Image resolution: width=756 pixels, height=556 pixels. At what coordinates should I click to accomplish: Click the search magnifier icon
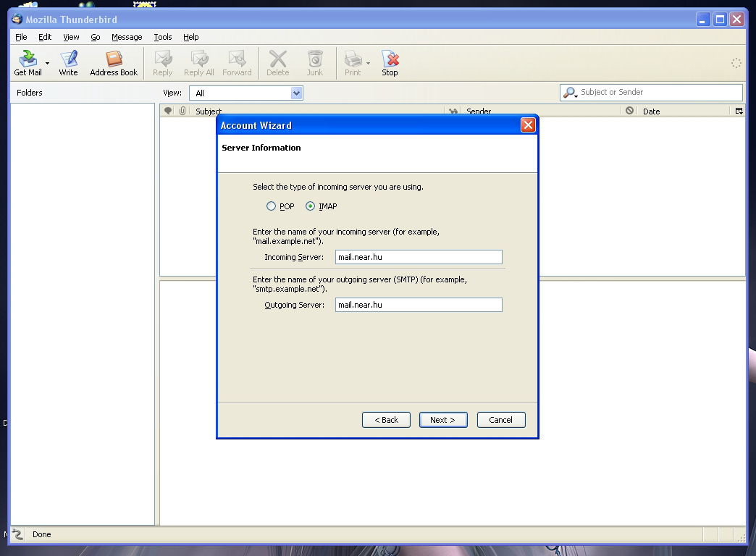(570, 93)
